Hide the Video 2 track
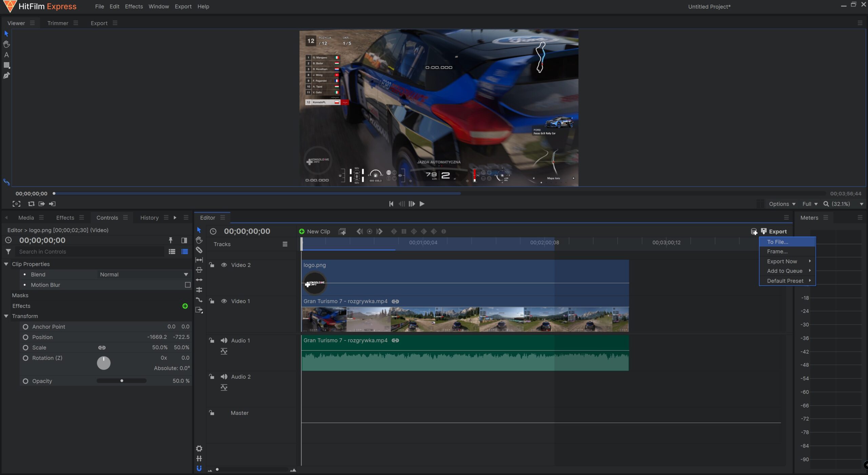This screenshot has width=868, height=475. click(x=224, y=265)
